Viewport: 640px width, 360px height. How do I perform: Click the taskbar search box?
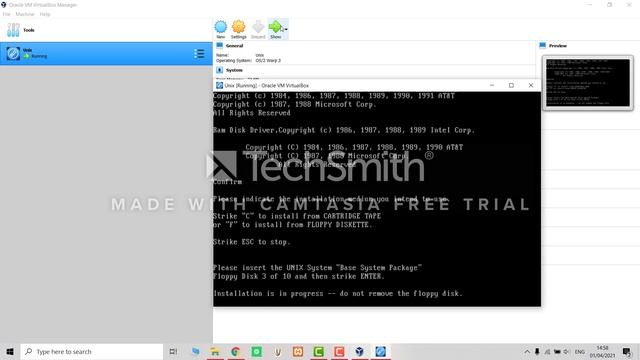(x=92, y=351)
